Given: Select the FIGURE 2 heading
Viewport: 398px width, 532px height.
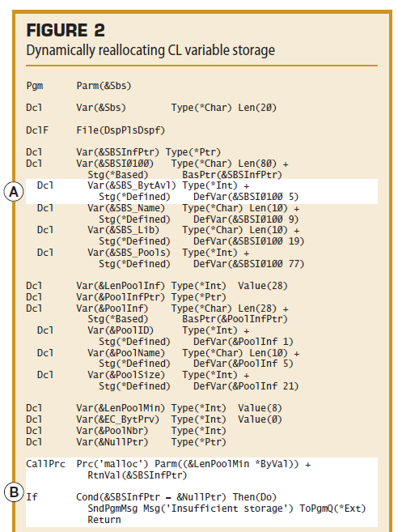Looking at the screenshot, I should click(x=66, y=30).
